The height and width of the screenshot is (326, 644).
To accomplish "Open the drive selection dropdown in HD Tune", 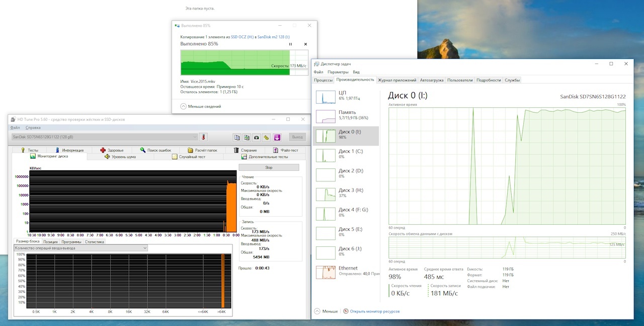I will pyautogui.click(x=104, y=137).
